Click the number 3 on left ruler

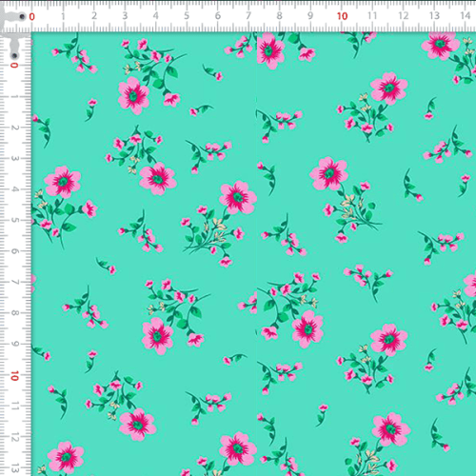(x=14, y=158)
